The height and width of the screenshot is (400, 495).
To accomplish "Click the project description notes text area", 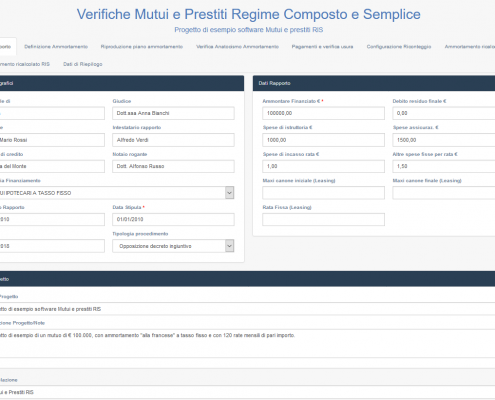I will coord(247,344).
